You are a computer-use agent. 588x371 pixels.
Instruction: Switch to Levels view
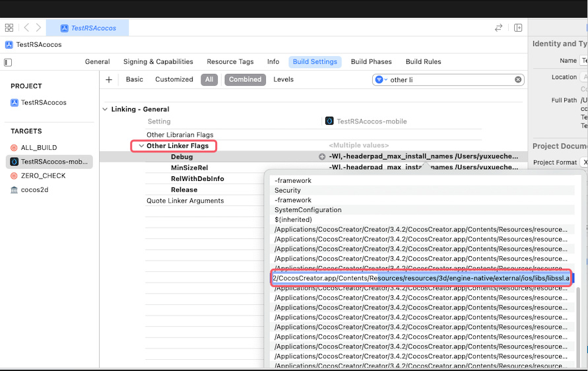pyautogui.click(x=283, y=79)
